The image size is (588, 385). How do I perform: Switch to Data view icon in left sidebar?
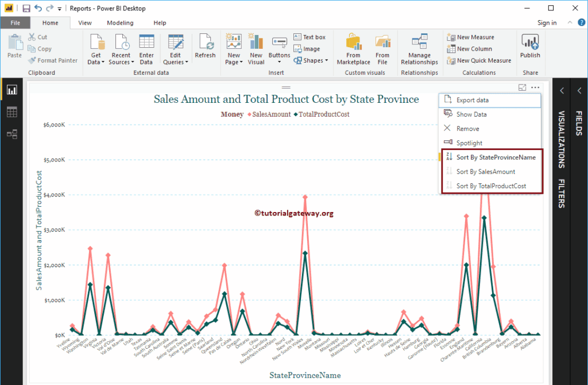[x=11, y=112]
